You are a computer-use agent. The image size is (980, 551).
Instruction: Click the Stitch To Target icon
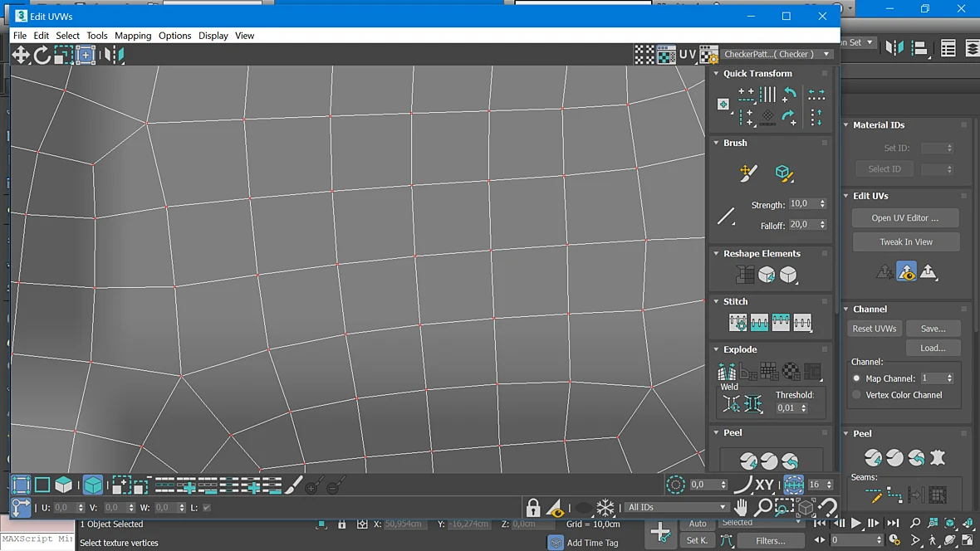[x=737, y=322]
